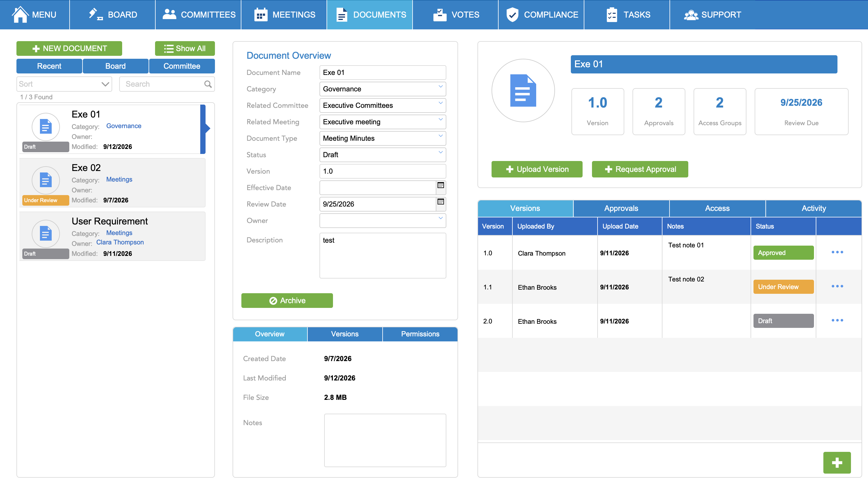Screen dimensions: 868x483
Task: Click the home icon beside MENU
Action: tap(20, 14)
